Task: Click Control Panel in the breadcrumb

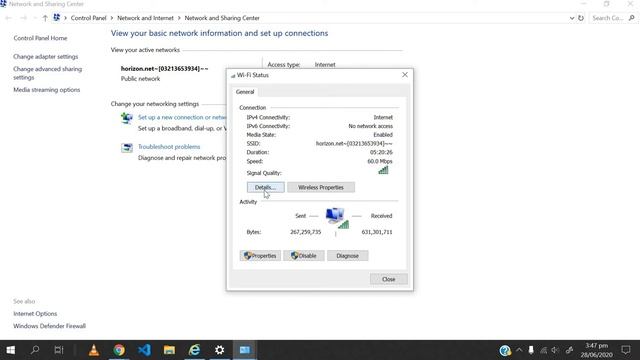Action: click(88, 18)
